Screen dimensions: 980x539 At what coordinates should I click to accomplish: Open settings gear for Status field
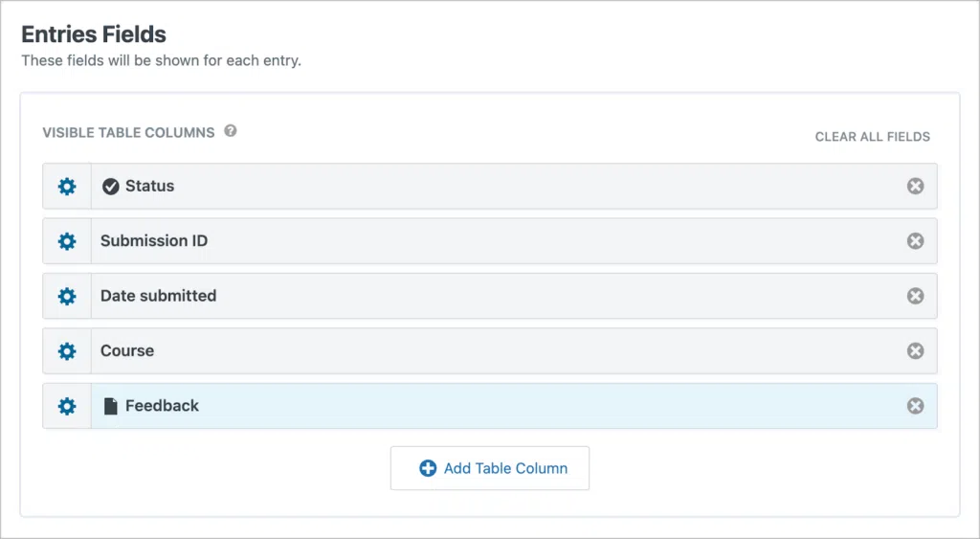67,187
